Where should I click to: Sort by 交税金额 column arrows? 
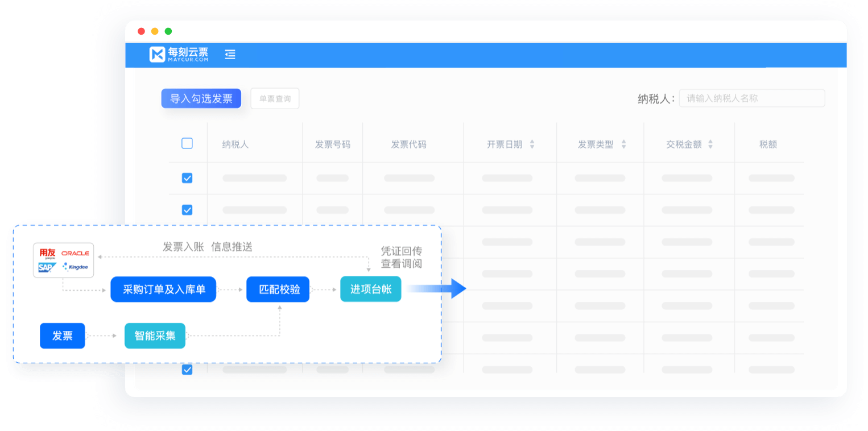point(710,144)
